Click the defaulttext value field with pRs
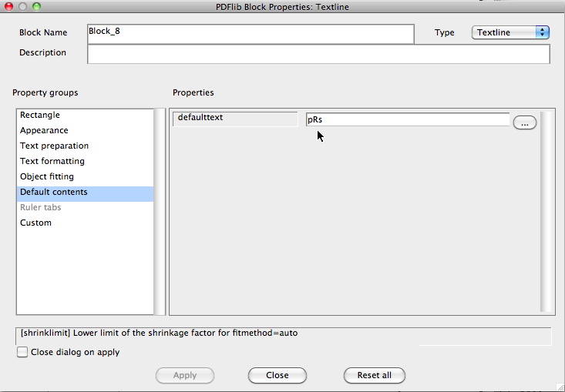The width and height of the screenshot is (565, 392). [x=408, y=119]
